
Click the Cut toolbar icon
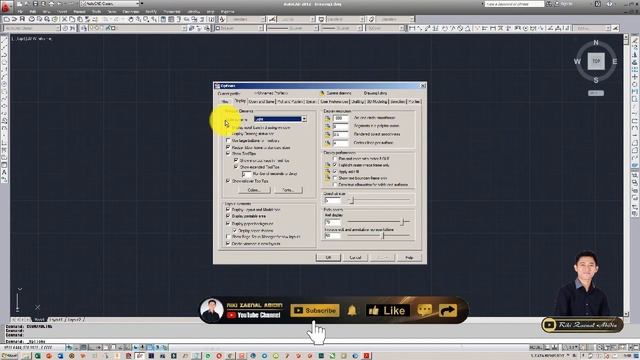(x=64, y=19)
